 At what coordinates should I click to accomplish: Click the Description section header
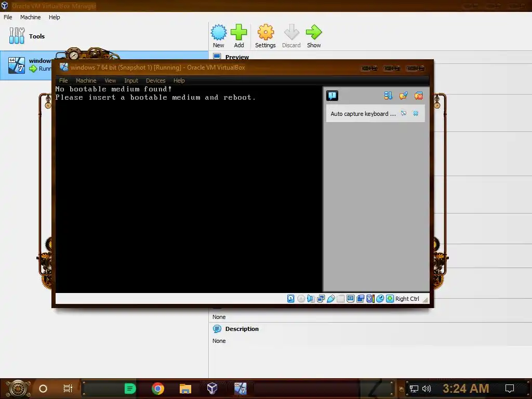click(x=242, y=329)
